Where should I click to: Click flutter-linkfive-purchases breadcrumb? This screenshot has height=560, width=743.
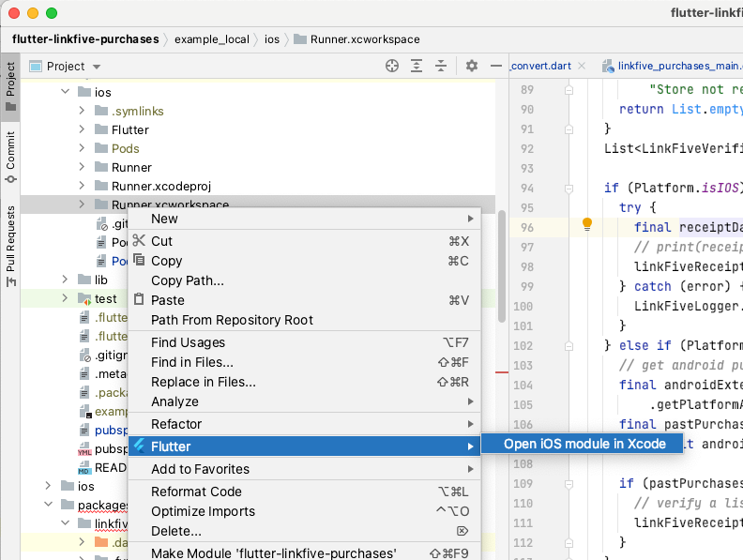point(85,39)
